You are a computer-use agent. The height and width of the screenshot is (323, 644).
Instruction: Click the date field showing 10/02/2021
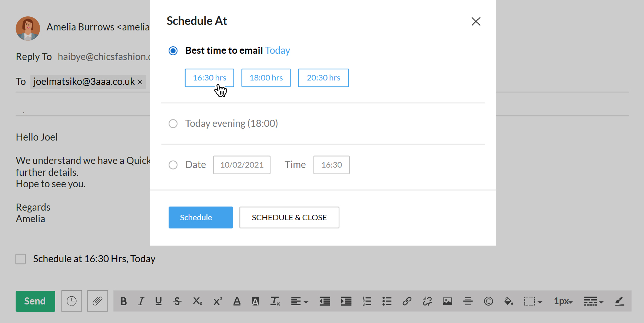click(x=242, y=165)
